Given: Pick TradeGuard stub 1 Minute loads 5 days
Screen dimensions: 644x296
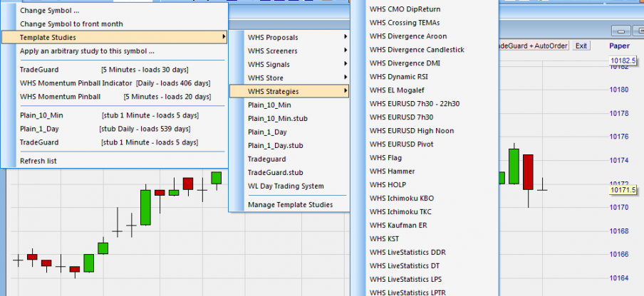Looking at the screenshot, I should click(114, 142).
